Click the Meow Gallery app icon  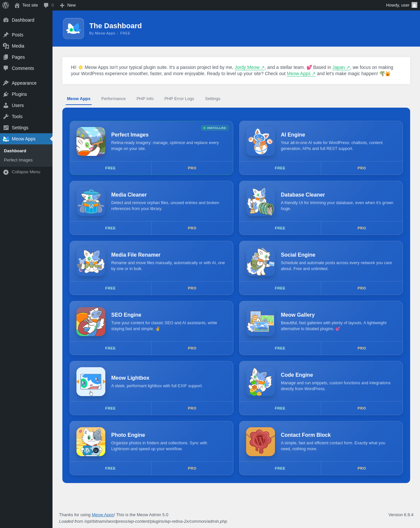(261, 322)
